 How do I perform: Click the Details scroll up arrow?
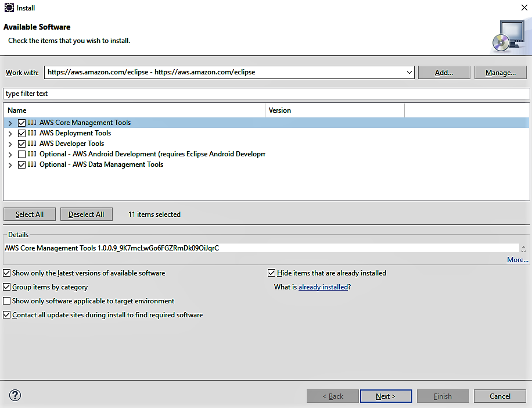coord(523,246)
